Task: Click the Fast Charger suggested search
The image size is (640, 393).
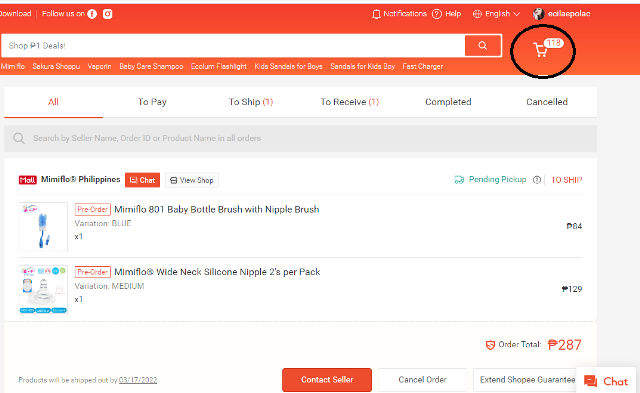Action: coord(422,67)
